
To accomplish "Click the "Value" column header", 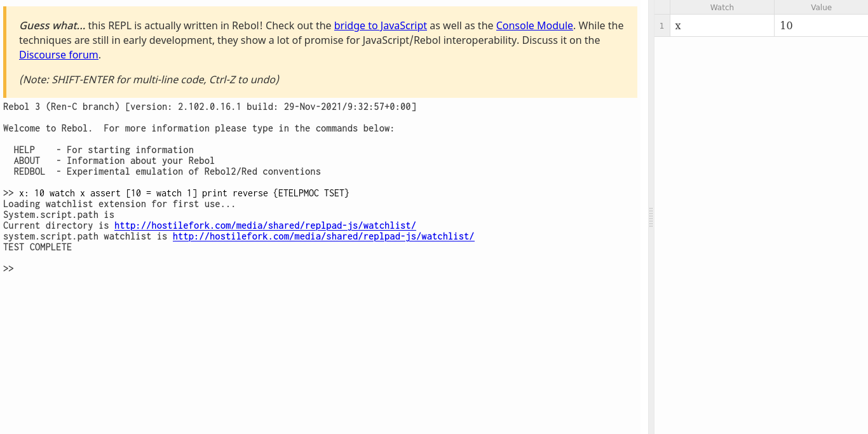I will click(820, 8).
